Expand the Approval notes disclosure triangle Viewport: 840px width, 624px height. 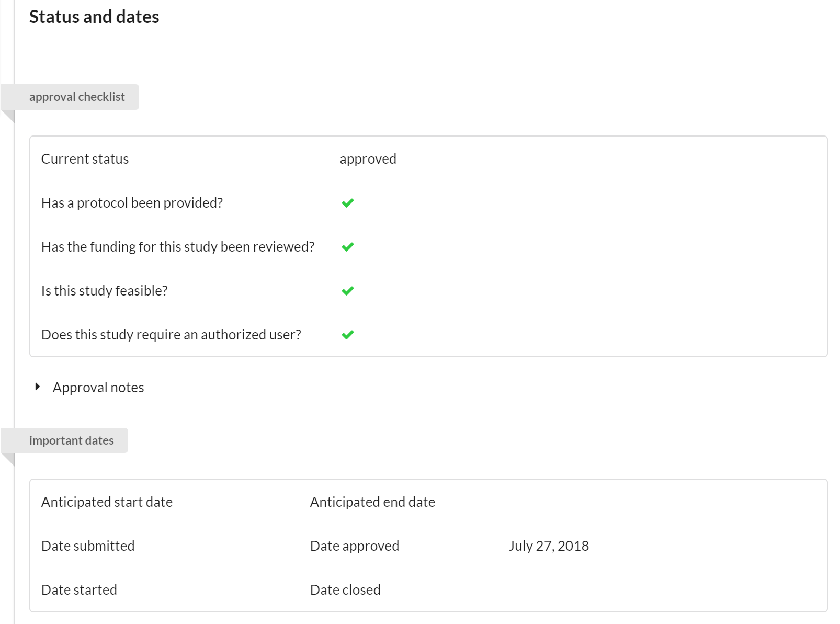point(38,387)
